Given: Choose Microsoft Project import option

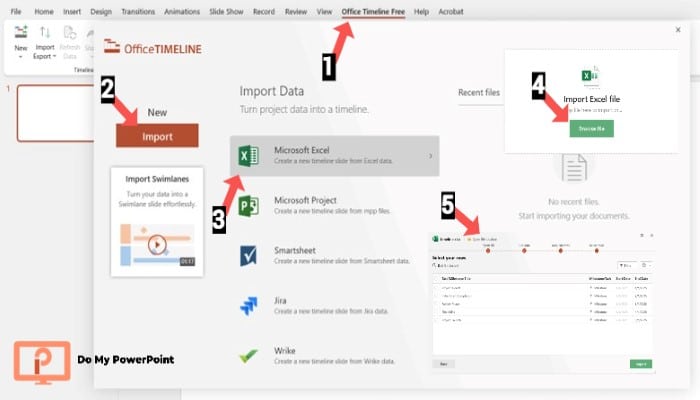Looking at the screenshot, I should pos(334,205).
